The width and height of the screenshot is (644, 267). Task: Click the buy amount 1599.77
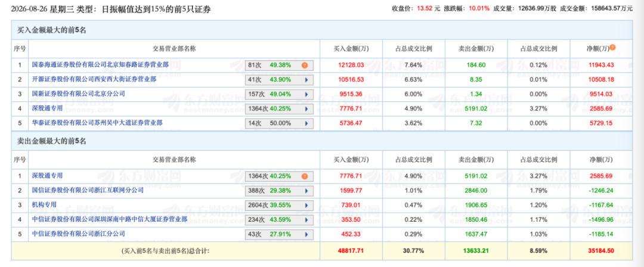coord(351,191)
